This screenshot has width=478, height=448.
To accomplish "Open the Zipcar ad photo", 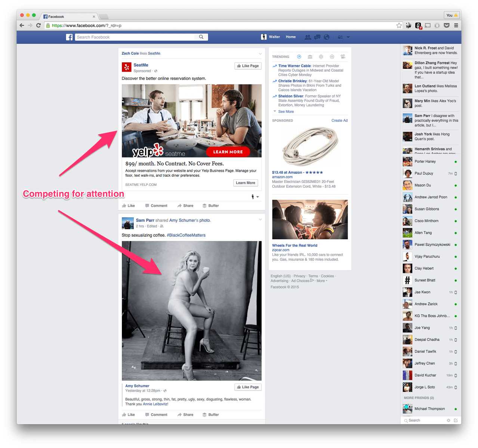I will (x=310, y=220).
